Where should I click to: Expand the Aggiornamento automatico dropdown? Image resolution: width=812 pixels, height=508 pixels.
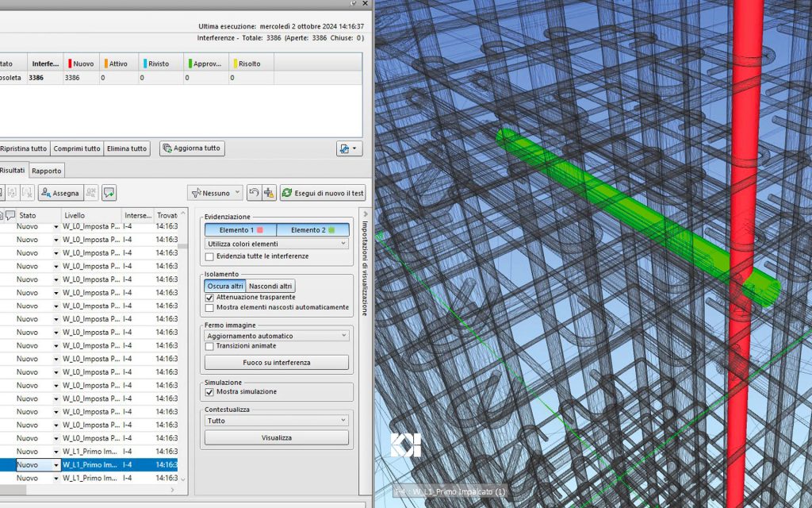pyautogui.click(x=276, y=336)
